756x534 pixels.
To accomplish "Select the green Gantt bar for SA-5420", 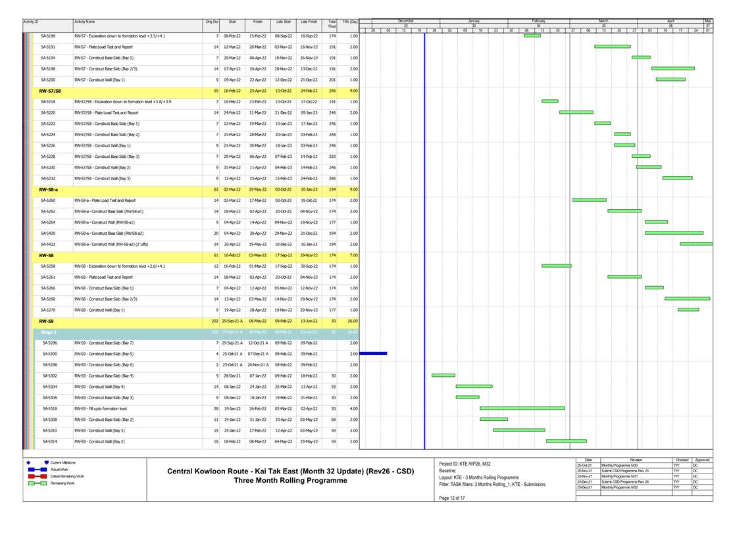I will click(674, 233).
